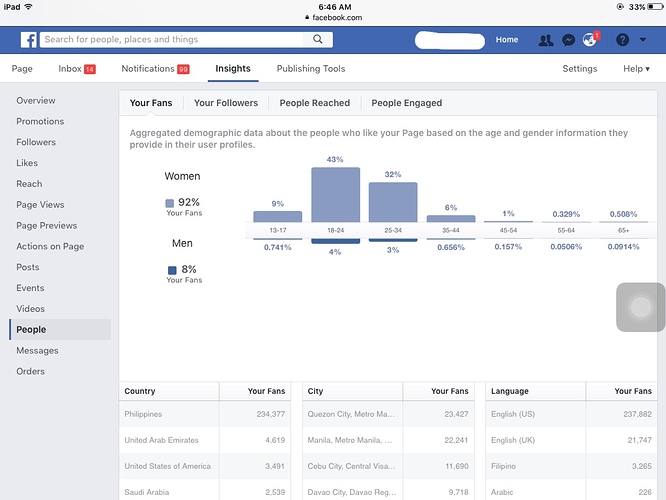
Task: Select People in the sidebar
Action: coord(60,330)
